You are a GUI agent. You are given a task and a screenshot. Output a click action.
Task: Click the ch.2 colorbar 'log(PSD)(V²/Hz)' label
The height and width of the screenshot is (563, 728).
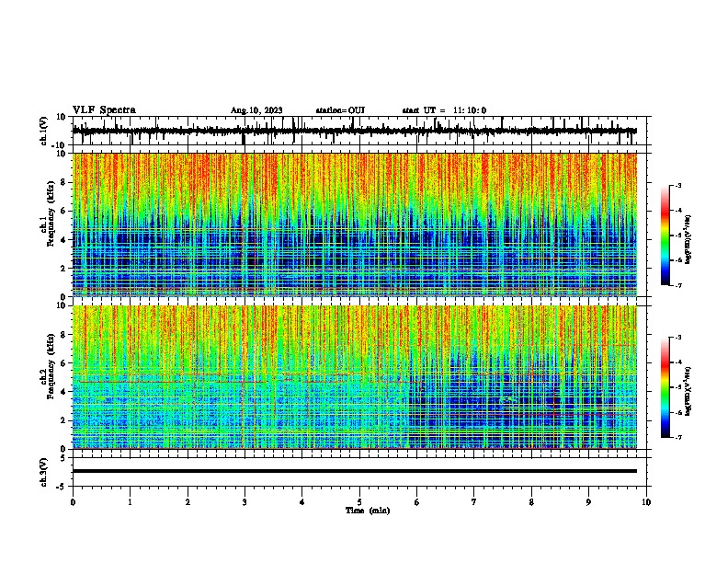688,391
